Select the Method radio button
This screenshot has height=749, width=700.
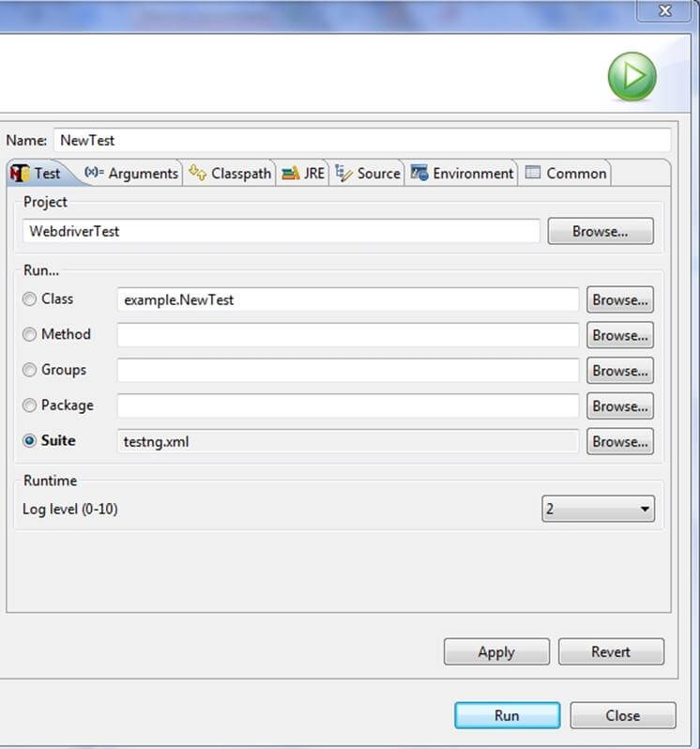30,334
